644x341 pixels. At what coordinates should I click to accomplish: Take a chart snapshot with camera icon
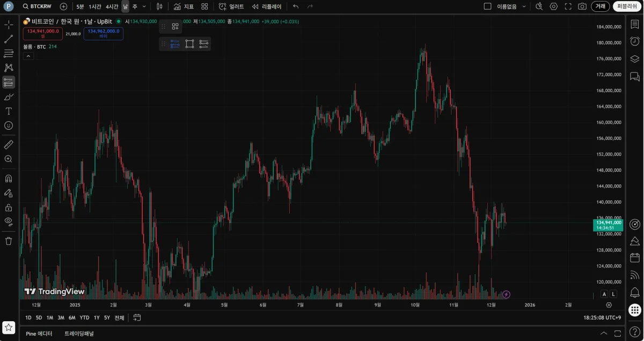pyautogui.click(x=582, y=6)
